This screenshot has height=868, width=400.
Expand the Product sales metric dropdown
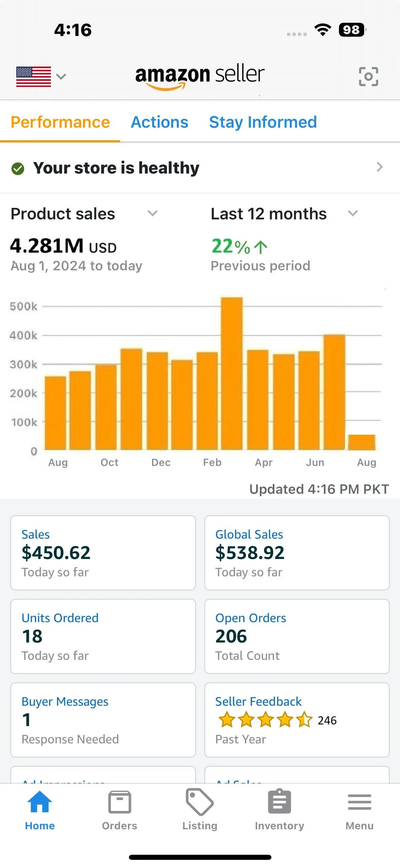tap(153, 214)
